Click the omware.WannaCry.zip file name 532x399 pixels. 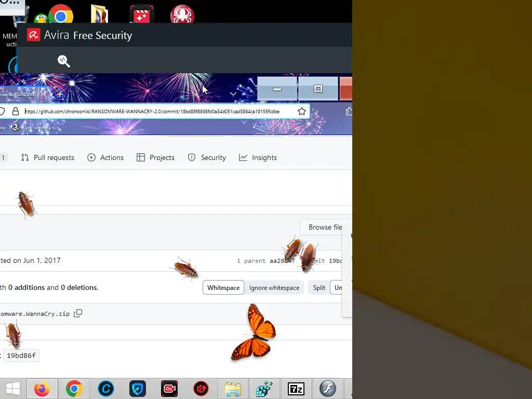[35, 313]
